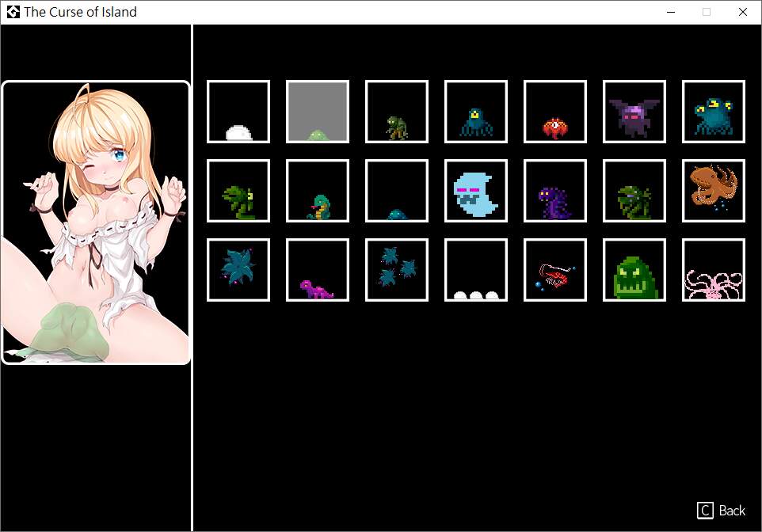Pick the teal two-headed monster tile
Image resolution: width=762 pixels, height=532 pixels.
tap(714, 112)
